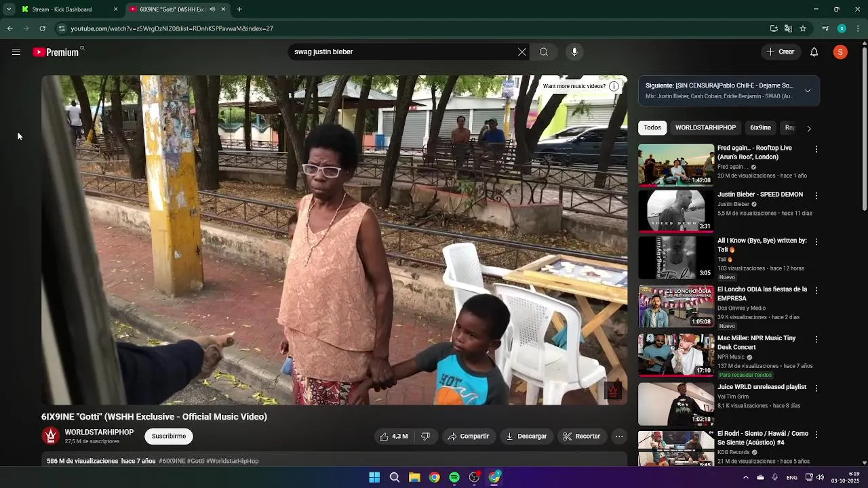Translate this page icon
Viewport: 868px width, 488px height.
click(x=788, y=28)
